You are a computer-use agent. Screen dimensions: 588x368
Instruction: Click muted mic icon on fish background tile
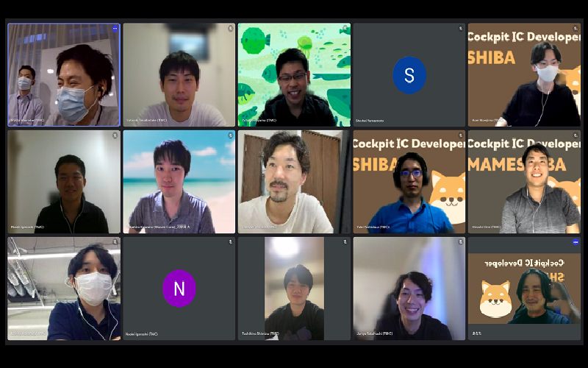(x=345, y=29)
